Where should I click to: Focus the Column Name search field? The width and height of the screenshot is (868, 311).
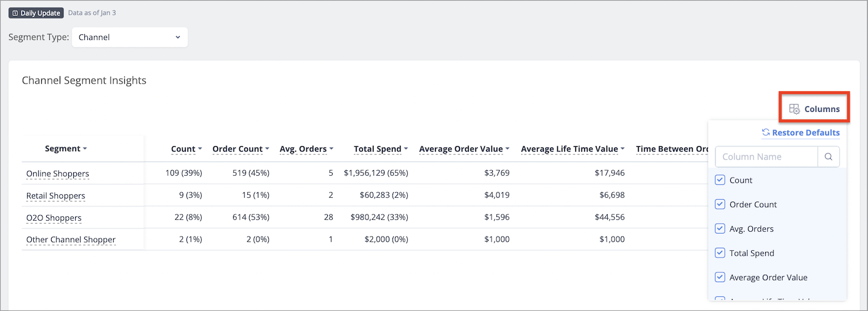click(x=766, y=157)
